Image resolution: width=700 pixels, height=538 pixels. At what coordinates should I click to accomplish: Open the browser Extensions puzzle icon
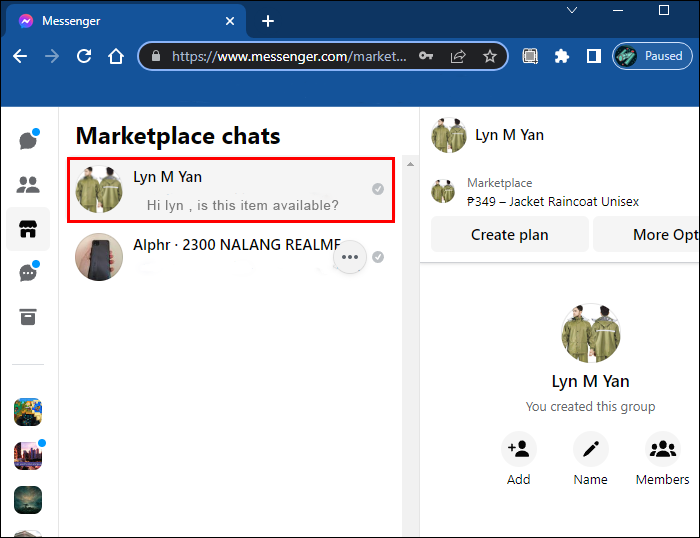click(562, 56)
